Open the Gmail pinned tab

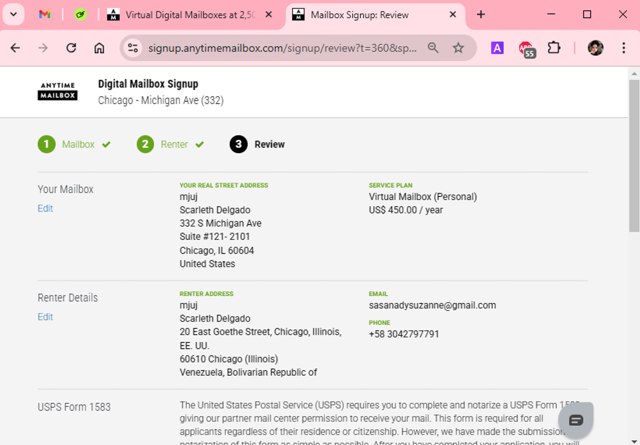click(x=44, y=15)
